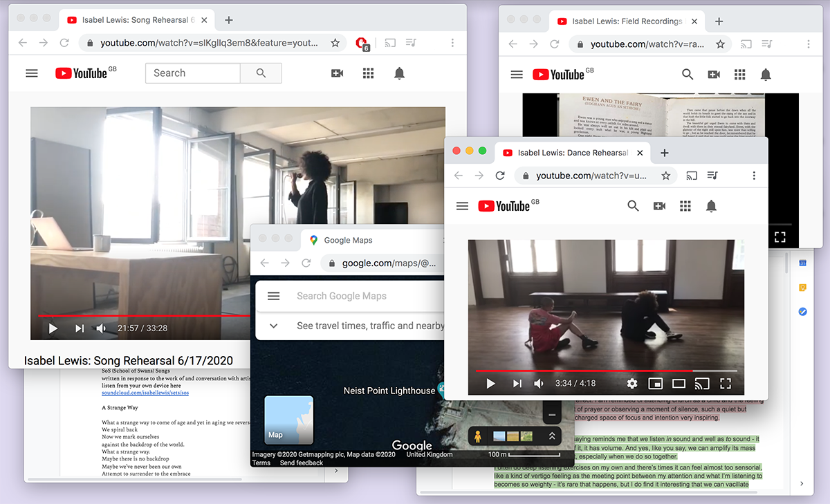Open the notifications bell in the Song Rehearsal window

pyautogui.click(x=400, y=73)
